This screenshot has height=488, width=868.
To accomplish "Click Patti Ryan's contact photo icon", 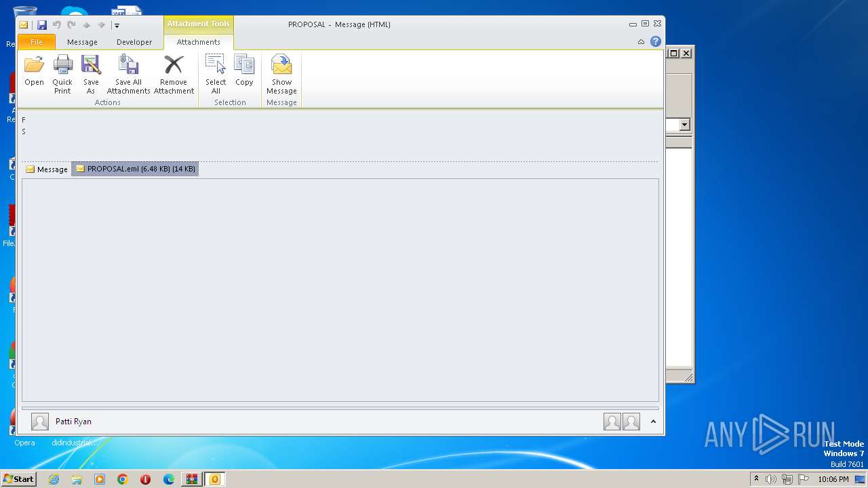I will point(40,422).
